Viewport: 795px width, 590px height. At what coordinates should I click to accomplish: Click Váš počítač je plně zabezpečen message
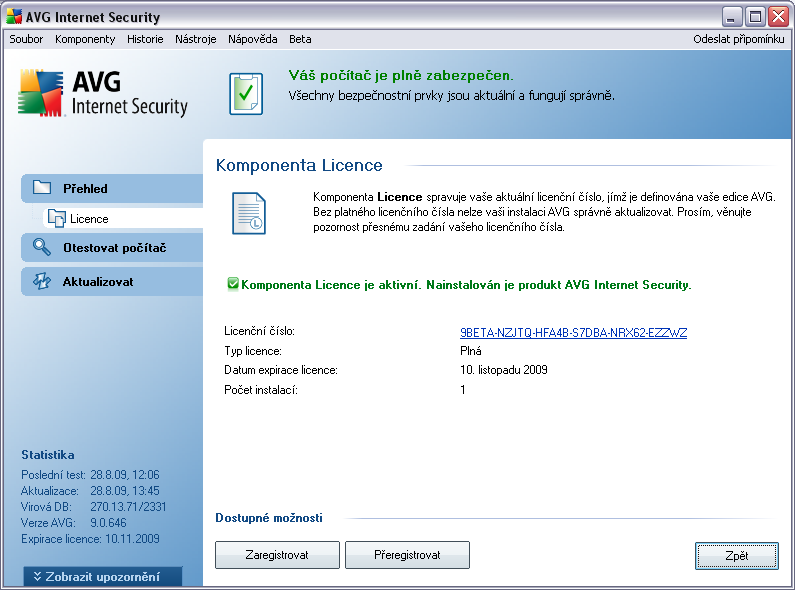[401, 76]
